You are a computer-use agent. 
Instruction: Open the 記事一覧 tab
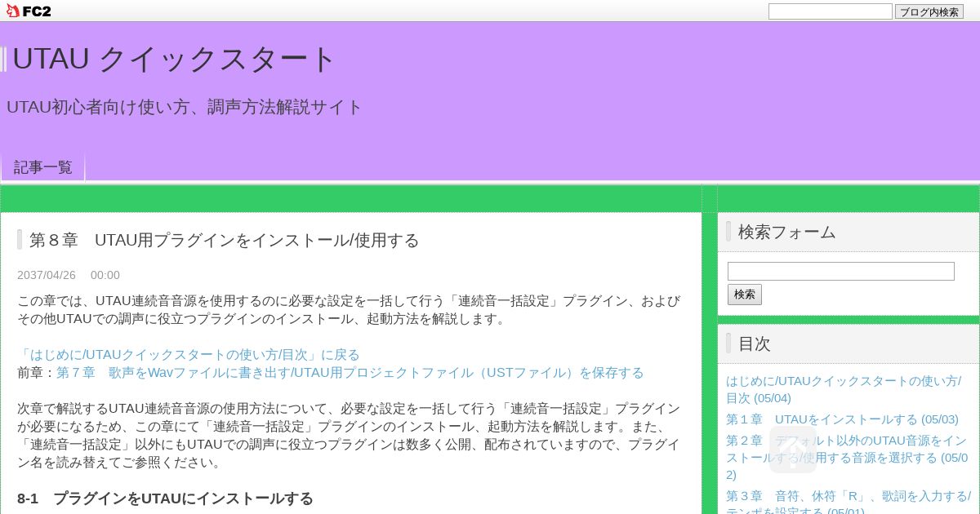point(43,167)
